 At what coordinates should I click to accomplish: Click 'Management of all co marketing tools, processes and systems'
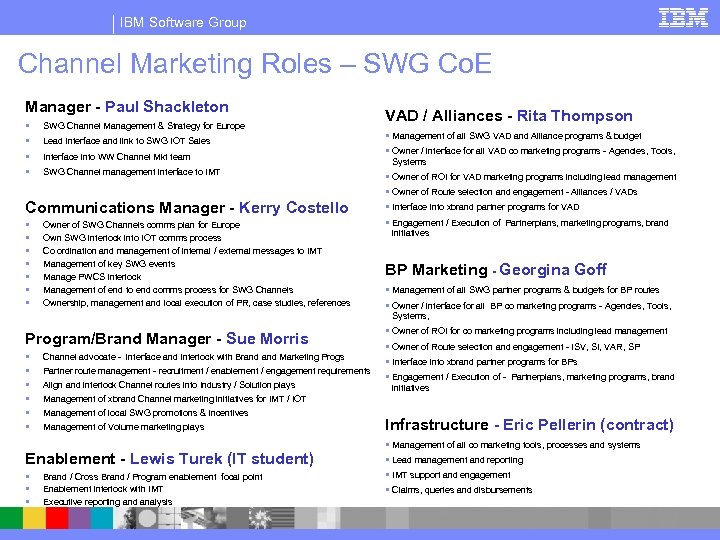point(516,445)
